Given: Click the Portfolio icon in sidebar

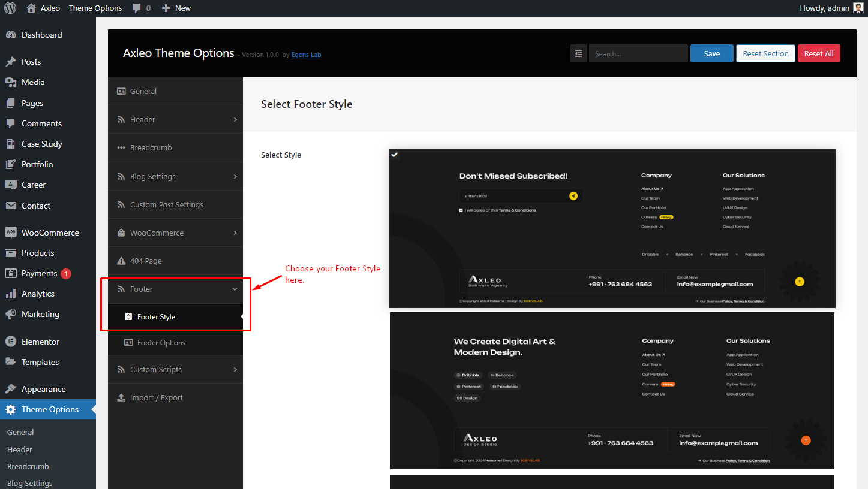Looking at the screenshot, I should (x=11, y=164).
